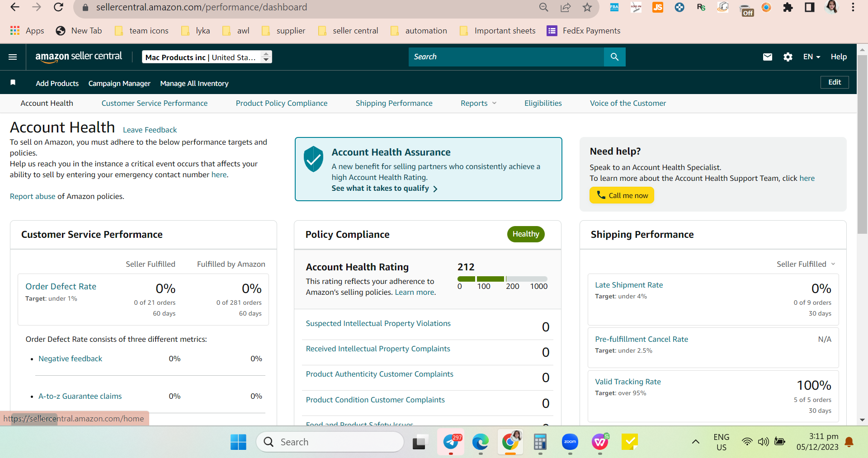Toggle the Chrome side panel icon
868x458 pixels.
click(810, 7)
